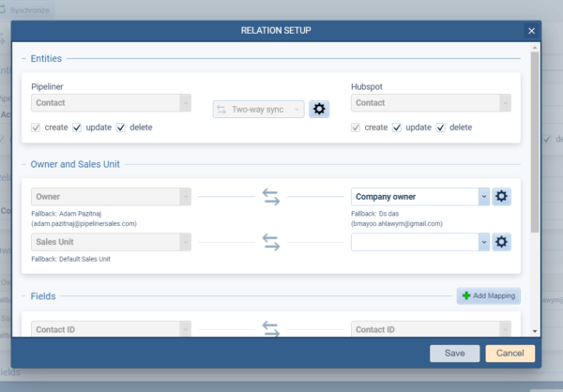Toggle Hubspot update checkbox

tap(398, 128)
